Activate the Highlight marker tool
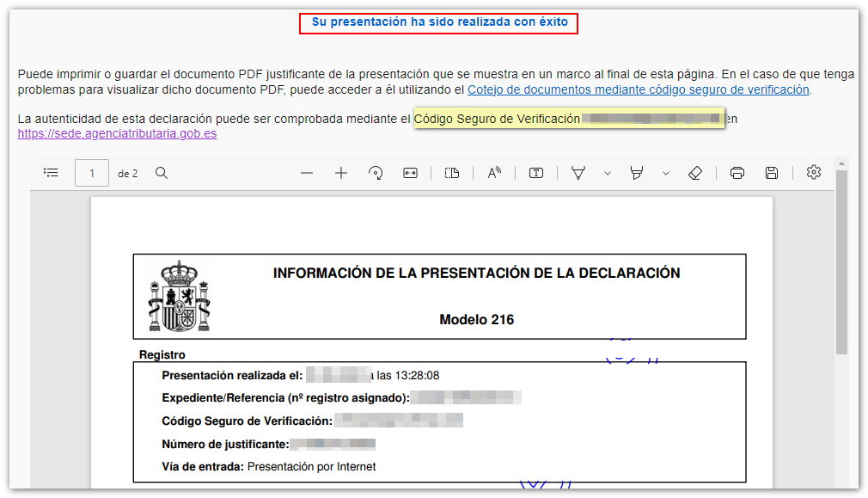868x498 pixels. click(637, 173)
